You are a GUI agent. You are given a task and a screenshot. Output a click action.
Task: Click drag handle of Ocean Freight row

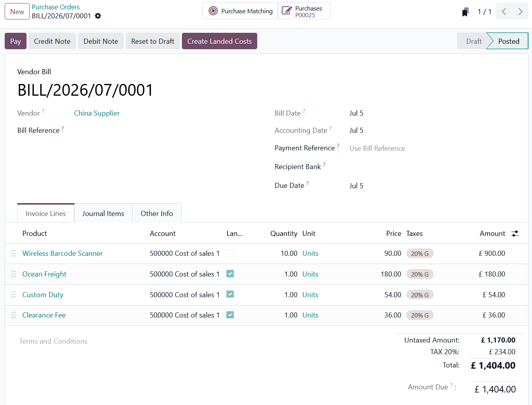(14, 274)
